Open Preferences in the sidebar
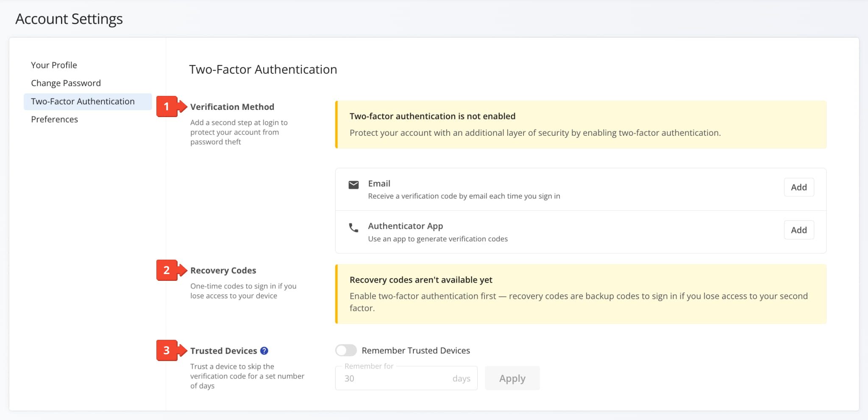The width and height of the screenshot is (868, 420). pos(54,119)
